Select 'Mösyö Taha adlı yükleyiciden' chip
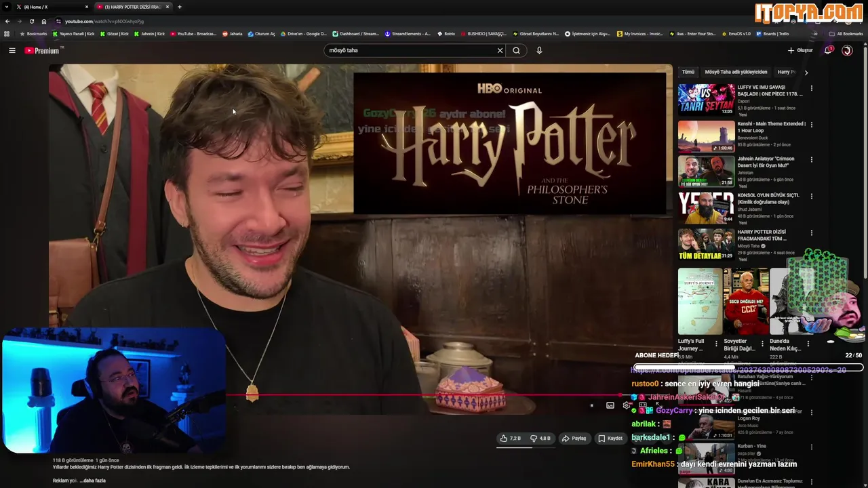 pos(736,72)
